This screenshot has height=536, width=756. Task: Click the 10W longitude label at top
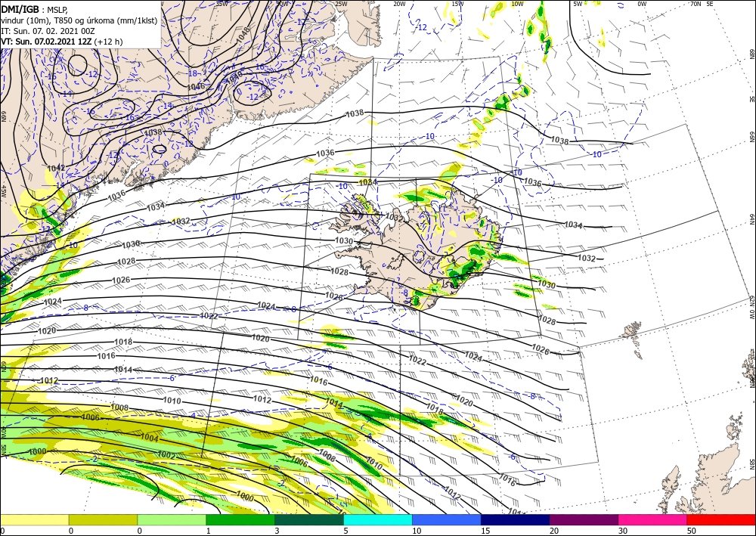[517, 4]
